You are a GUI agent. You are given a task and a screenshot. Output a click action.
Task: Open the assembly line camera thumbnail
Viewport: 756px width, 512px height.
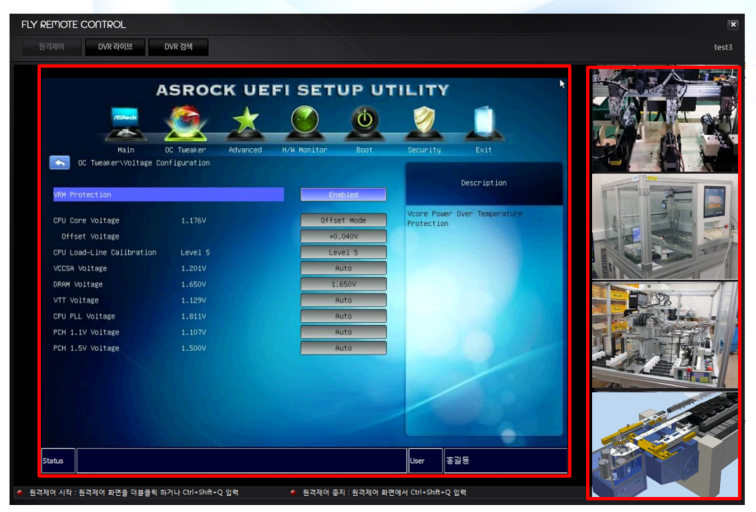664,335
